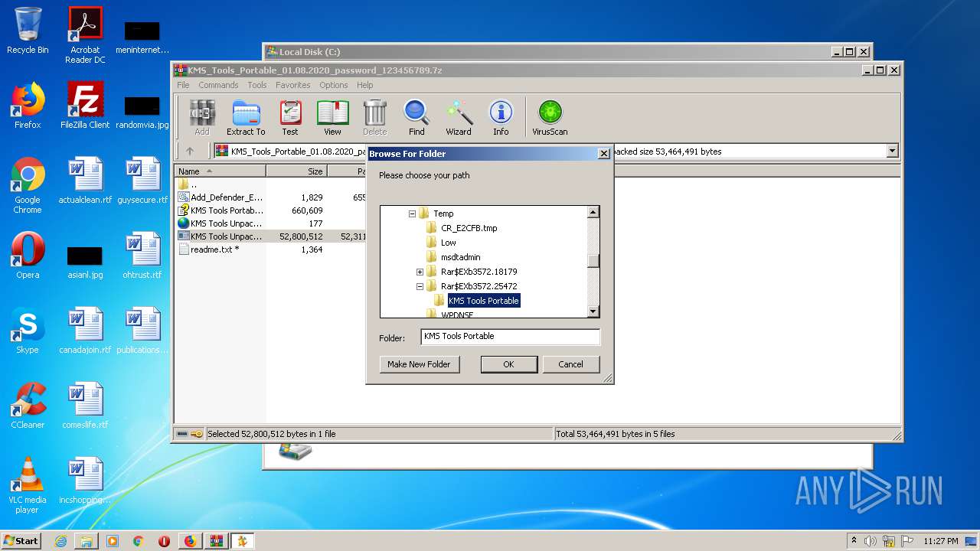Image resolution: width=980 pixels, height=551 pixels.
Task: Select msdtadmin folder in tree
Action: [x=460, y=257]
